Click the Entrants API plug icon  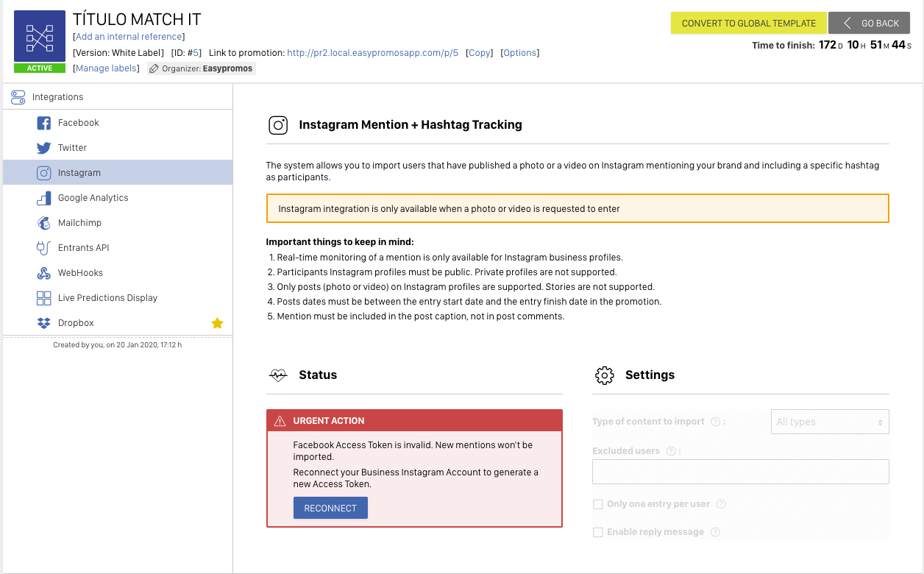(x=44, y=248)
